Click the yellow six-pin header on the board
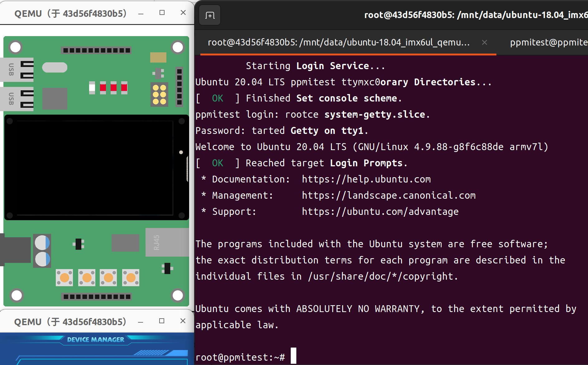 point(159,95)
